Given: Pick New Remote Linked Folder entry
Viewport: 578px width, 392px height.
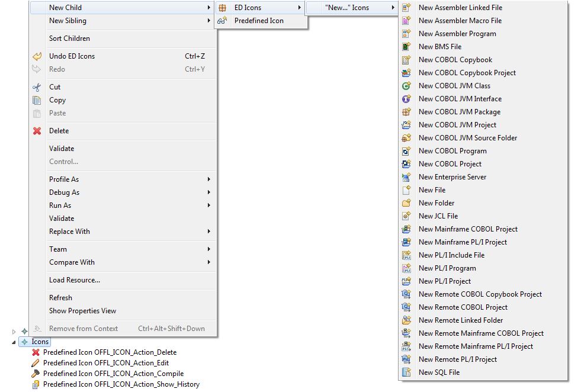Looking at the screenshot, I should tap(460, 320).
